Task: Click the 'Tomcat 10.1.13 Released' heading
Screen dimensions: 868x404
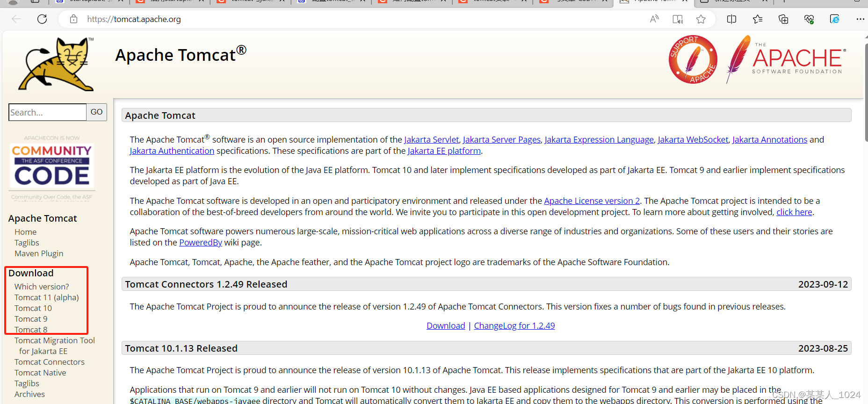Action: 181,348
